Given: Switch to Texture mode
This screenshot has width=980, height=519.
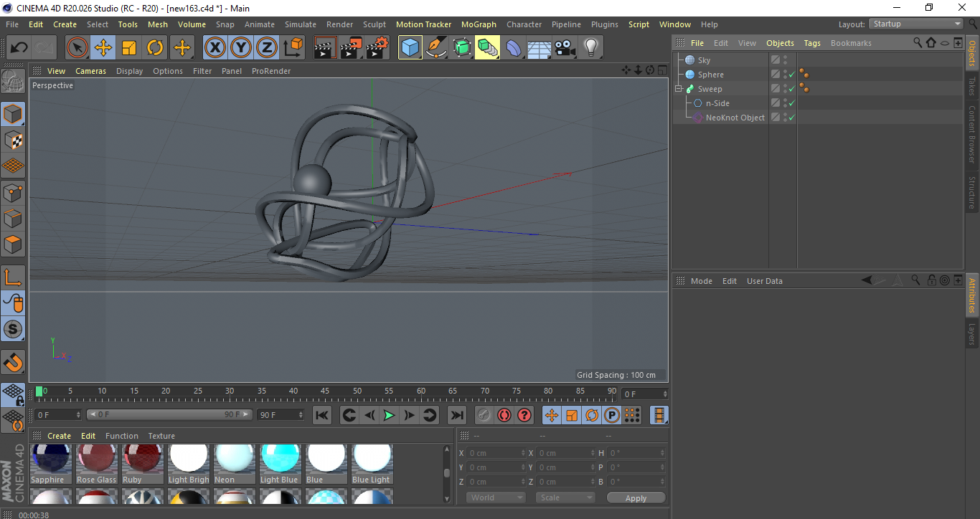Looking at the screenshot, I should point(13,140).
